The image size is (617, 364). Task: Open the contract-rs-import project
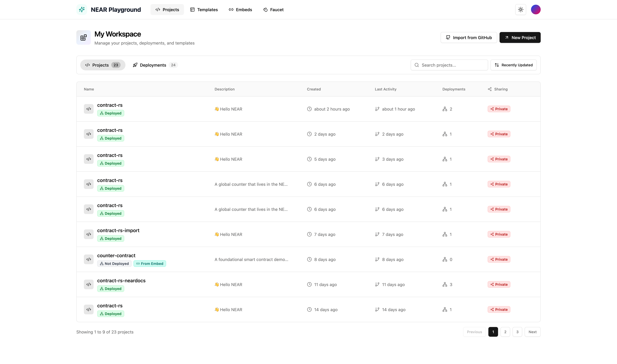(118, 230)
